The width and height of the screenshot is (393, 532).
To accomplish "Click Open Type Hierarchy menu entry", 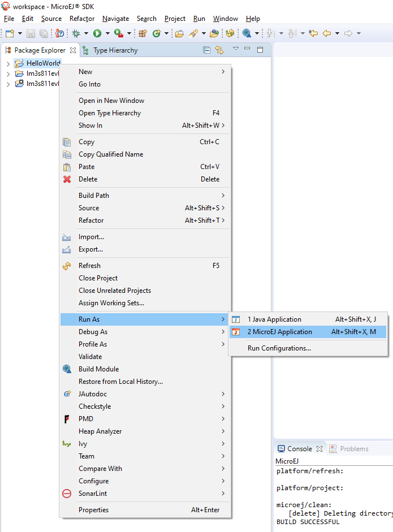I will point(145,113).
